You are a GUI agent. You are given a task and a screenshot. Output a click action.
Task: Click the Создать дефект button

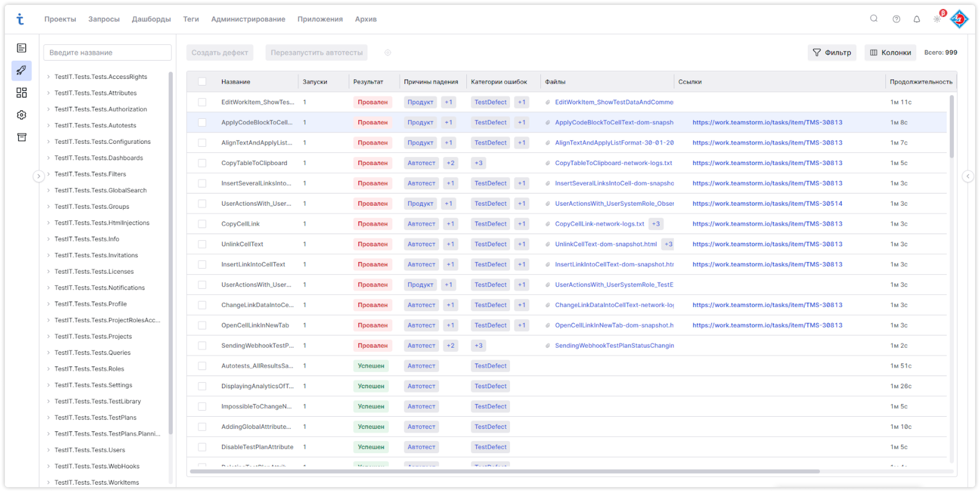tap(220, 52)
